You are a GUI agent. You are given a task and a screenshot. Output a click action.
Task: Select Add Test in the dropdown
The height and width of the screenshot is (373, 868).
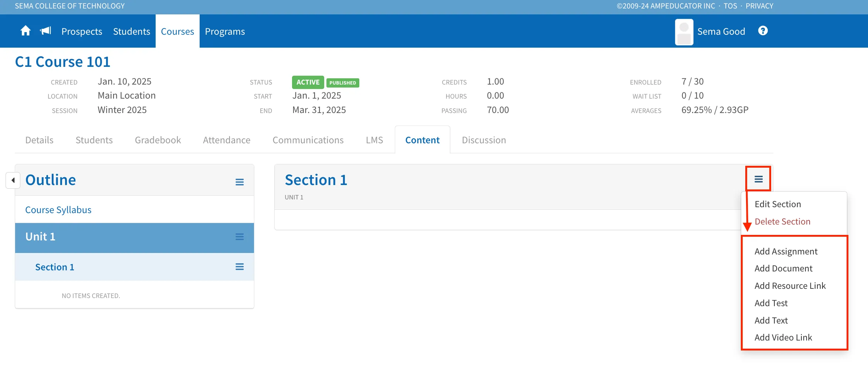(771, 303)
